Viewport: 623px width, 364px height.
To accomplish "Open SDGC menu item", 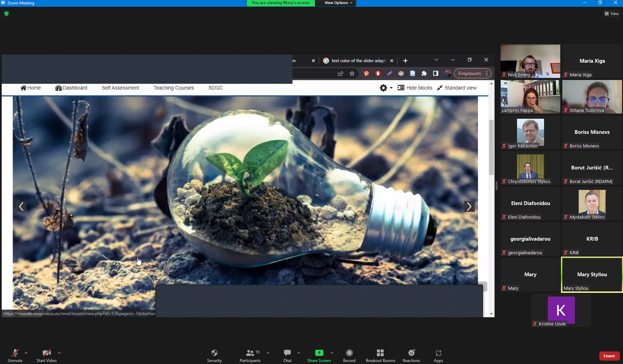I will (x=216, y=88).
